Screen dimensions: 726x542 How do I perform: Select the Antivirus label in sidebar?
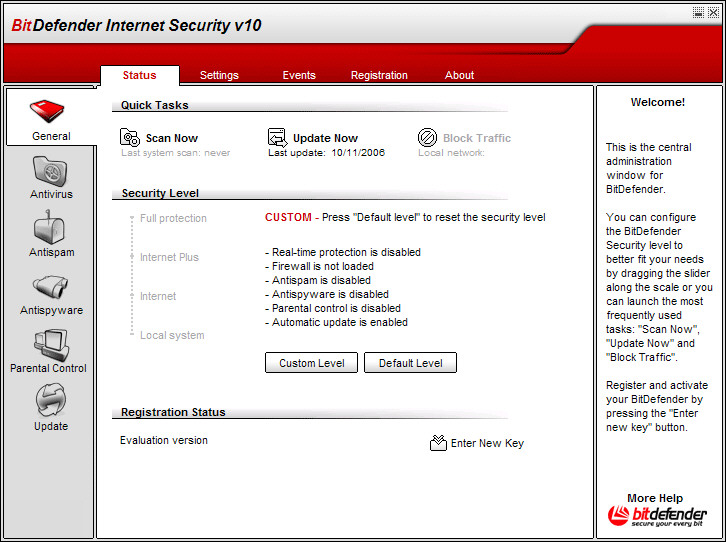click(x=51, y=194)
